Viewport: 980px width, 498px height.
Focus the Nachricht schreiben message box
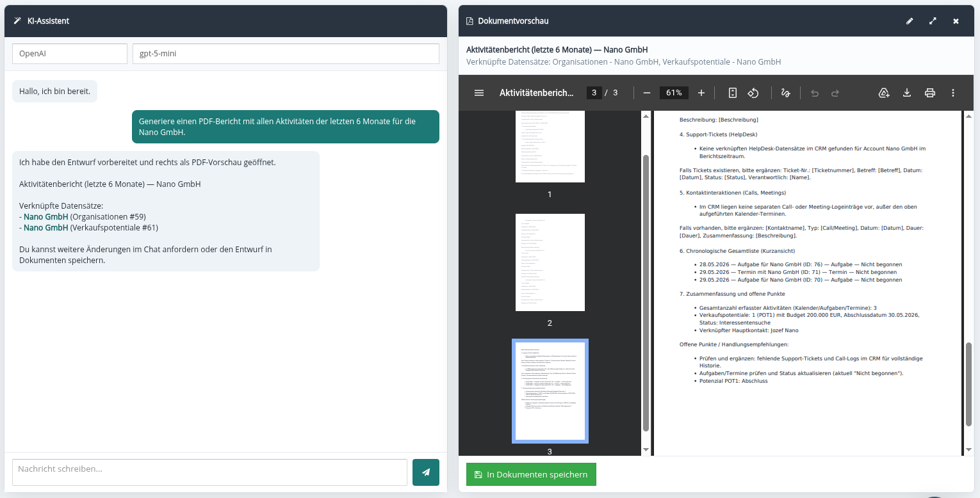point(209,472)
